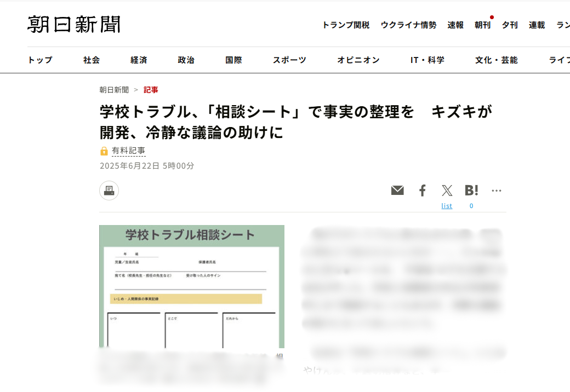This screenshot has height=392, width=570.
Task: Select オピニオン section
Action: (358, 60)
